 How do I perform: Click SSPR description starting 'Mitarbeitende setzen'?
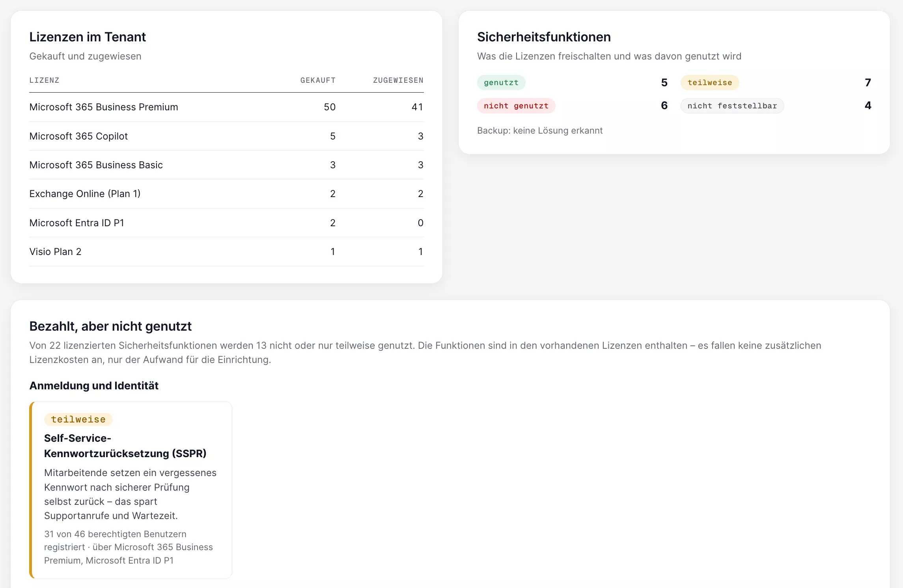pyautogui.click(x=130, y=494)
